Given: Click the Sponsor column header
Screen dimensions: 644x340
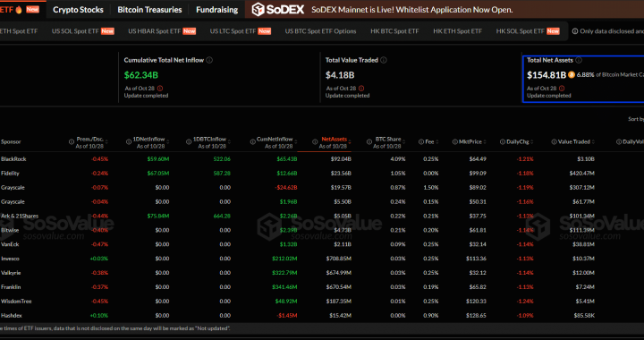Looking at the screenshot, I should coord(11,141).
